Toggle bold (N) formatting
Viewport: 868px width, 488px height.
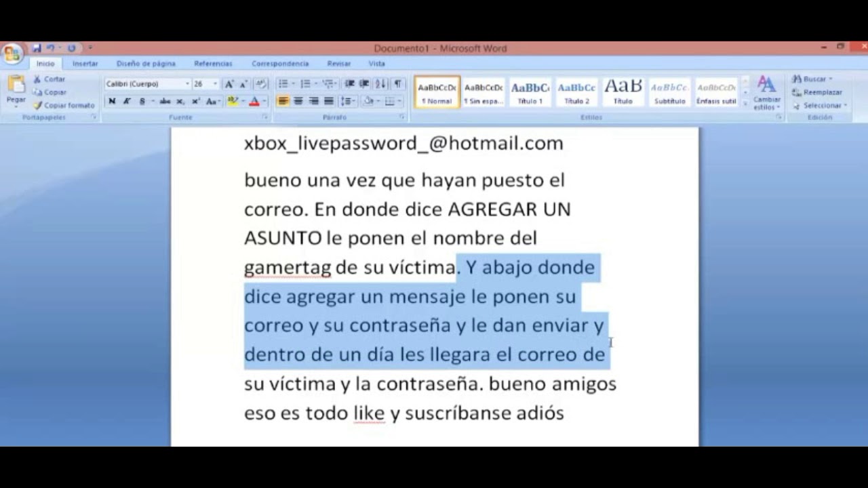click(112, 101)
